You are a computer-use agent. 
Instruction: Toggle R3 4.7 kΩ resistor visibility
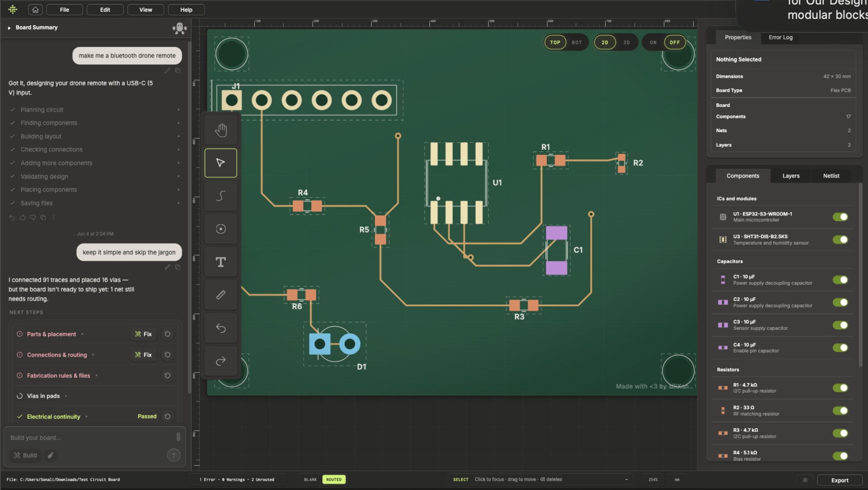840,433
